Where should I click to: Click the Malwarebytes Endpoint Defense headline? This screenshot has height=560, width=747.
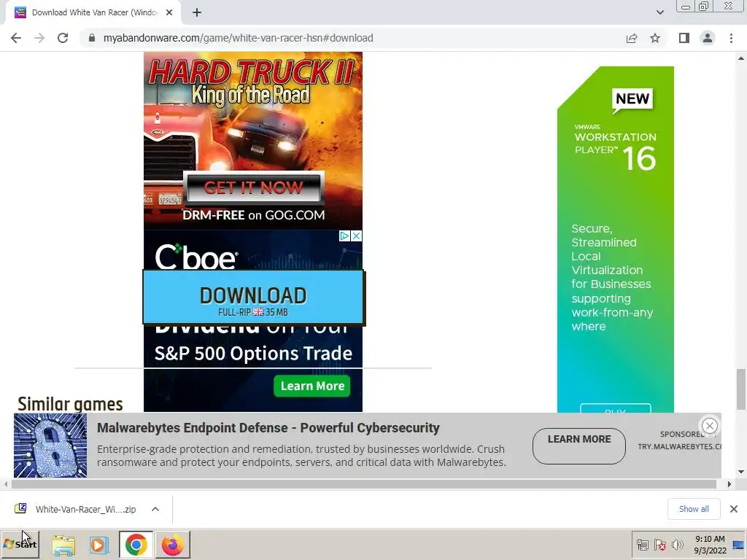tap(268, 427)
